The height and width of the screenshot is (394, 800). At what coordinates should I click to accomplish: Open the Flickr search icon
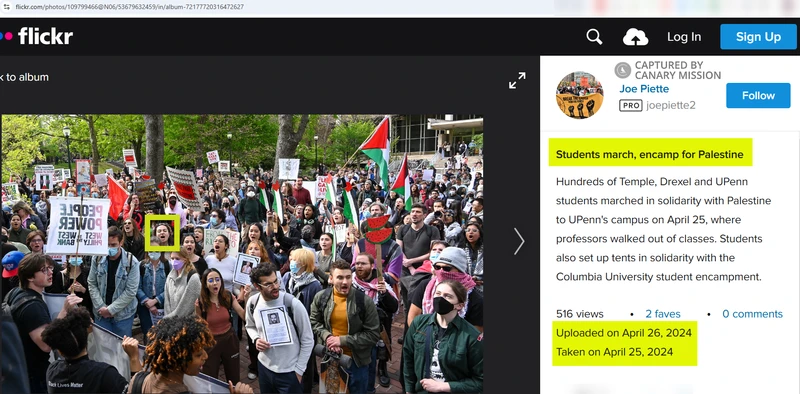594,37
